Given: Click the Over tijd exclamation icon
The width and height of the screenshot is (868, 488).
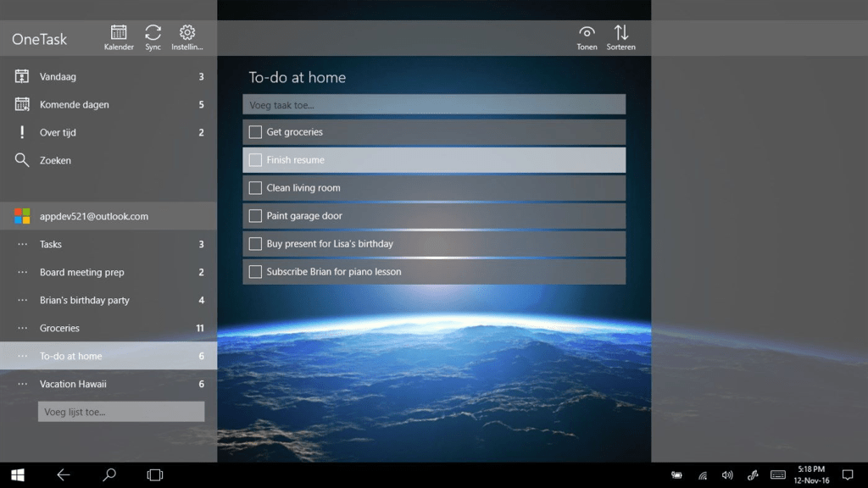Looking at the screenshot, I should (x=22, y=132).
